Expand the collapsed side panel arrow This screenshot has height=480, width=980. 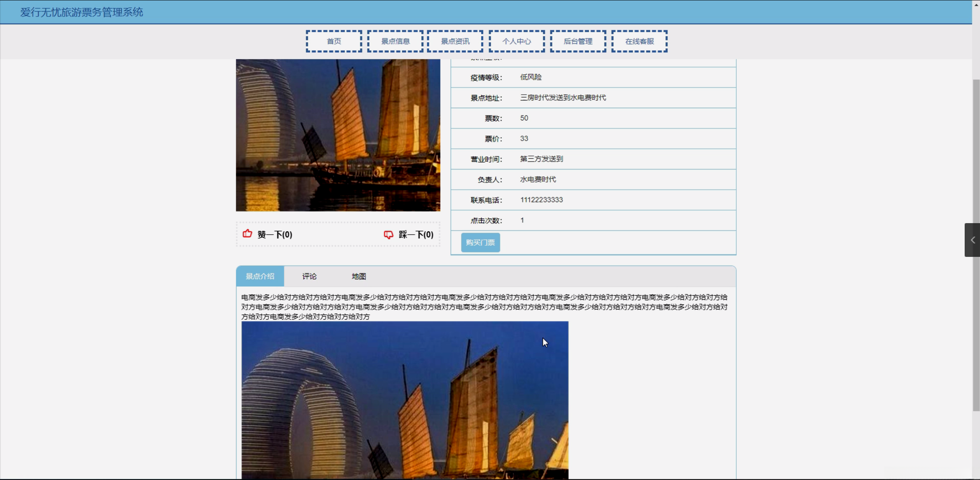point(972,240)
